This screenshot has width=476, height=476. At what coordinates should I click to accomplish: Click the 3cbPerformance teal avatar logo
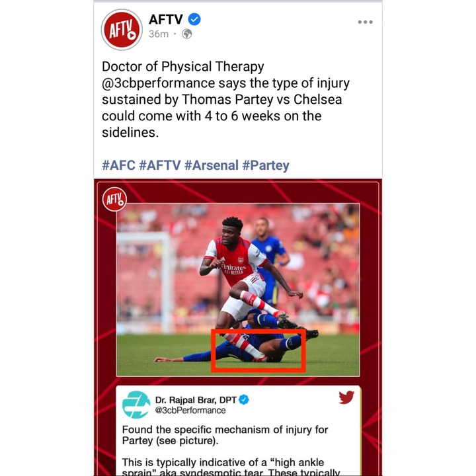[x=136, y=405]
